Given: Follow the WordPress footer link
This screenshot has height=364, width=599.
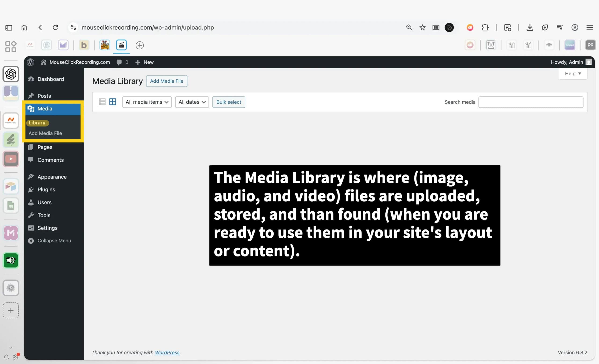Looking at the screenshot, I should pyautogui.click(x=167, y=352).
